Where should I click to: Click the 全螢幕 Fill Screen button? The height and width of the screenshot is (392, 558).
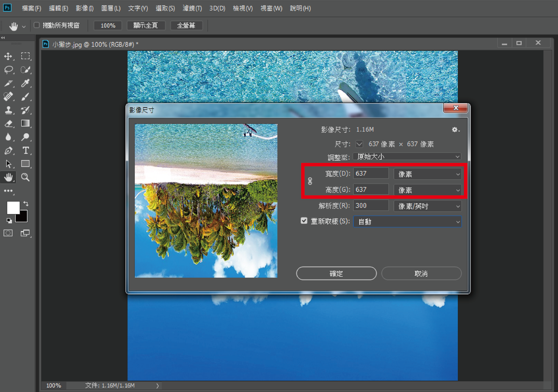(186, 25)
